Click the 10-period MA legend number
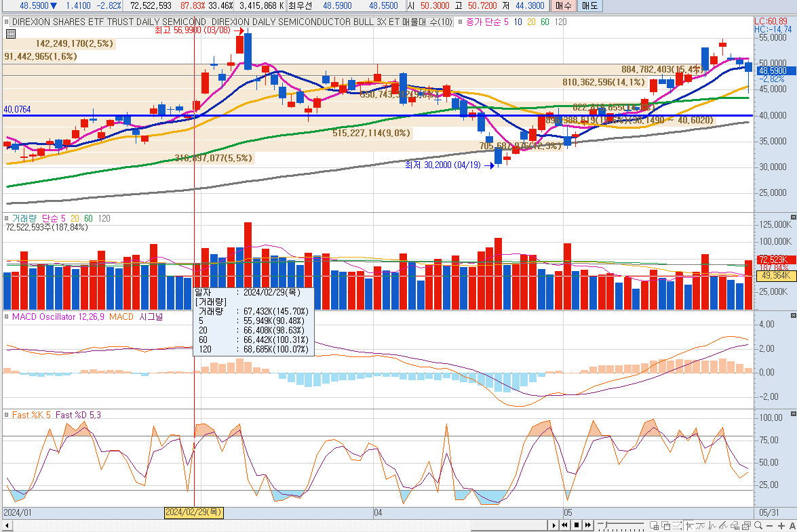The width and height of the screenshot is (797, 532). (518, 22)
